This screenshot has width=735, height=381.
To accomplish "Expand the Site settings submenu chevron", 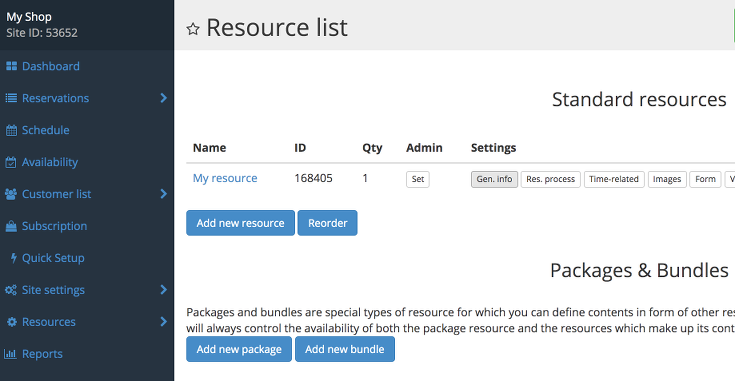I will tap(163, 290).
